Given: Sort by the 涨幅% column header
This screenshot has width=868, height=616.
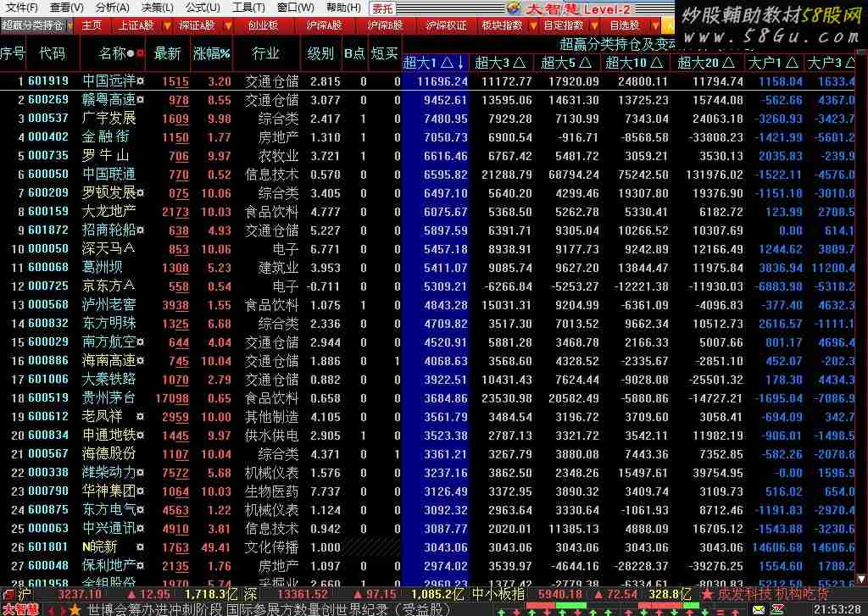Looking at the screenshot, I should (211, 53).
